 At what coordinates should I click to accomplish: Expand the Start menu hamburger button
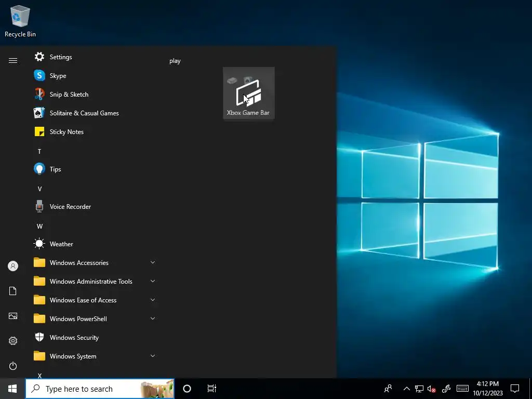click(x=13, y=61)
